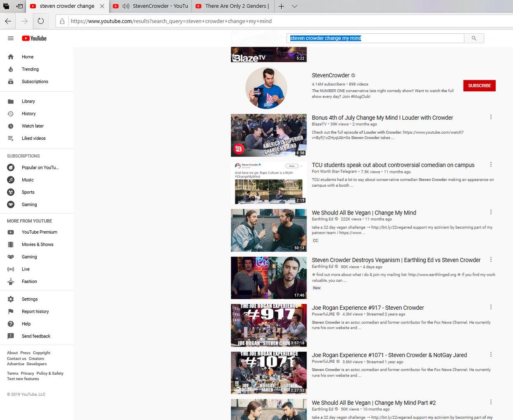This screenshot has height=420, width=513.
Task: Open options for We Should All Be Vegan video
Action: point(491,212)
